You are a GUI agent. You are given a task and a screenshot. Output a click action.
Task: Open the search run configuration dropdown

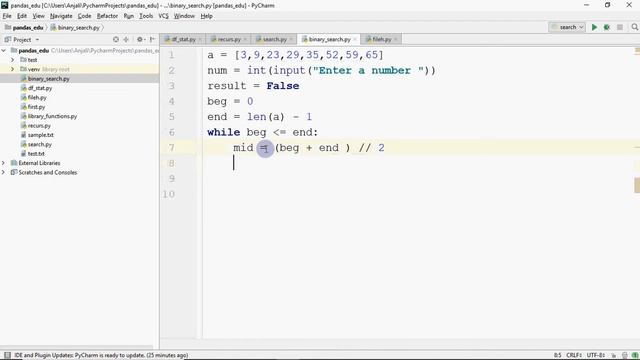coord(567,27)
